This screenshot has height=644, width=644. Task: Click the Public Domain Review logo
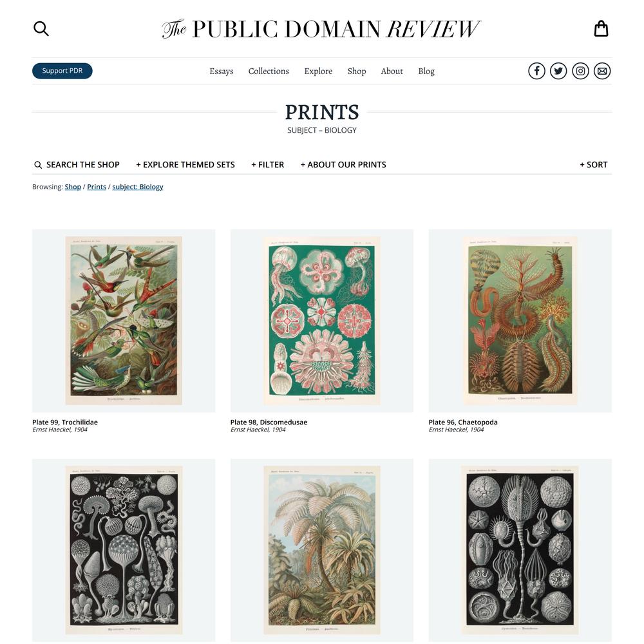321,29
